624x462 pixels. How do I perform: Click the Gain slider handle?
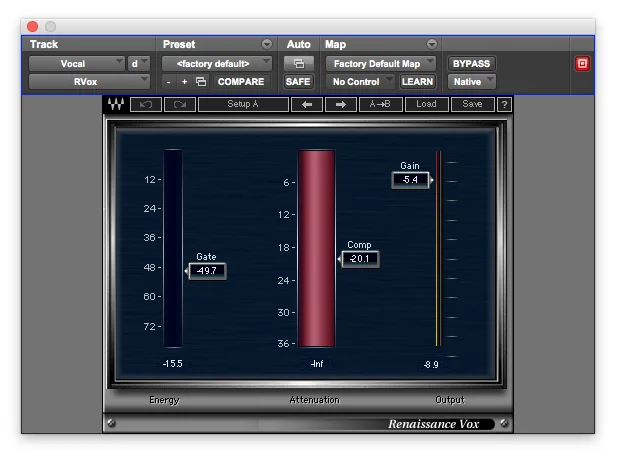[x=431, y=180]
